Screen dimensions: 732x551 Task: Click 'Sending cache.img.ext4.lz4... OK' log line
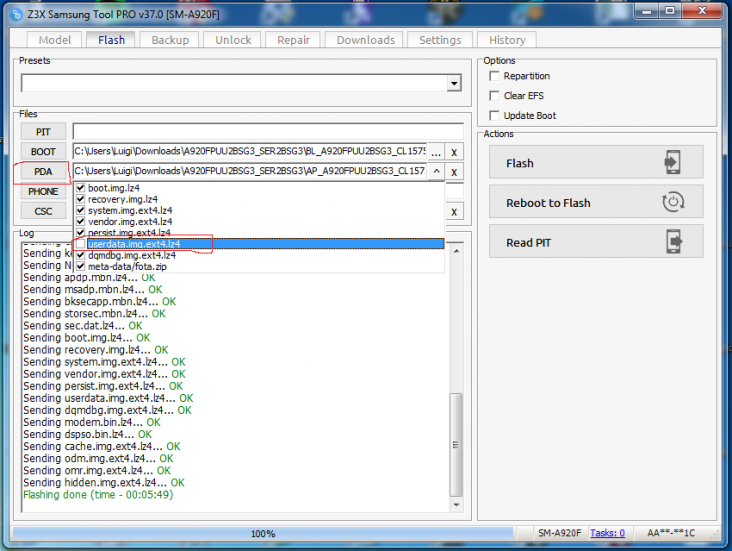101,446
